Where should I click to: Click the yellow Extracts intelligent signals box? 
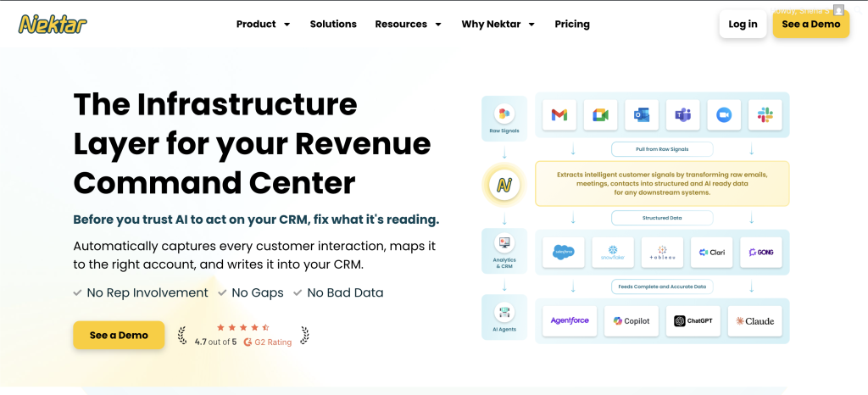click(x=662, y=184)
